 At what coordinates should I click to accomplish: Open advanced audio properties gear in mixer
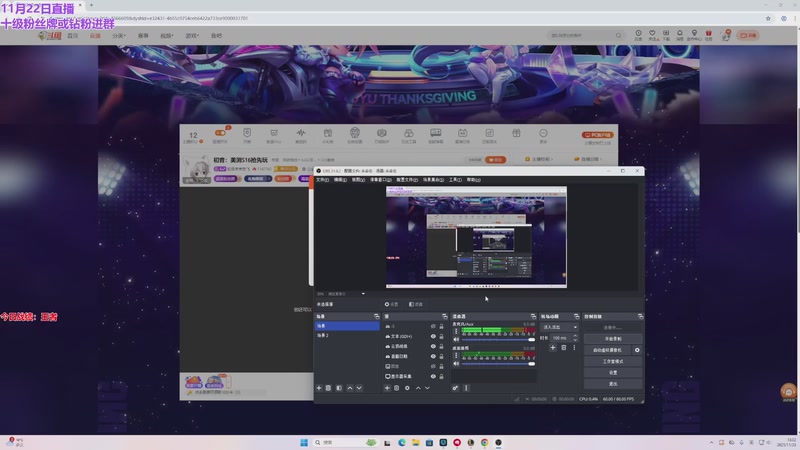(455, 388)
